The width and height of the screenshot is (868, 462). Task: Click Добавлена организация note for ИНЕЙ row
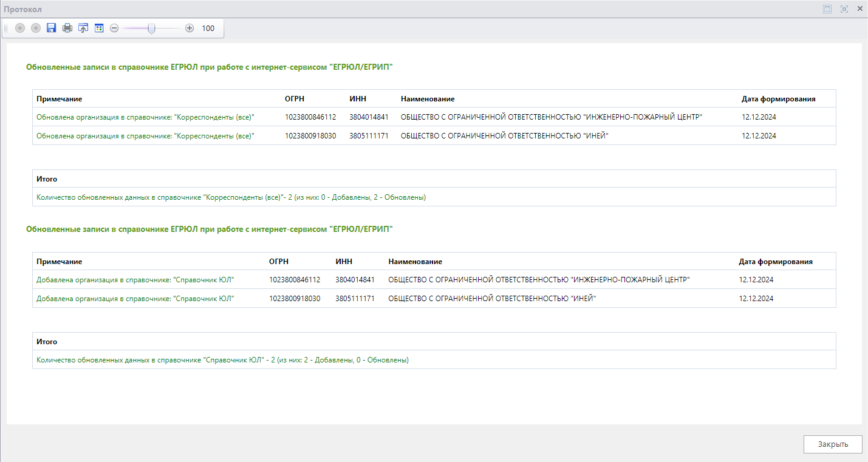pos(135,299)
